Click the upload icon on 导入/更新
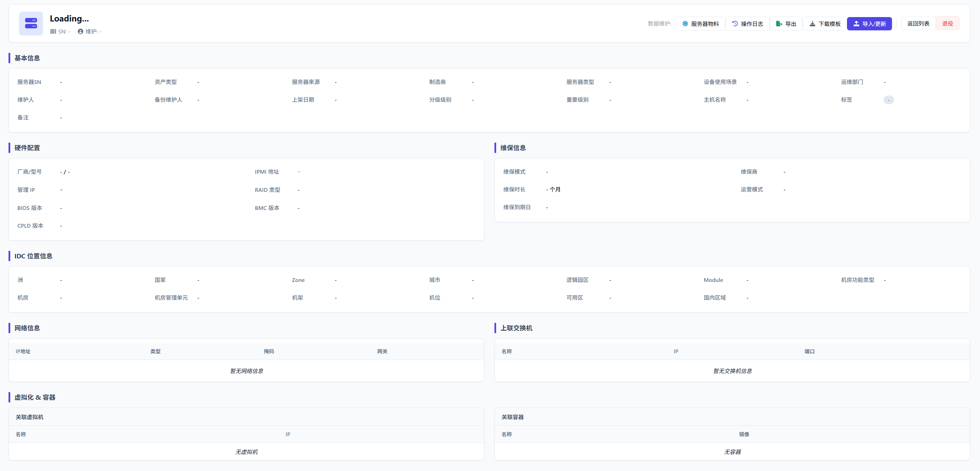 tap(856, 24)
